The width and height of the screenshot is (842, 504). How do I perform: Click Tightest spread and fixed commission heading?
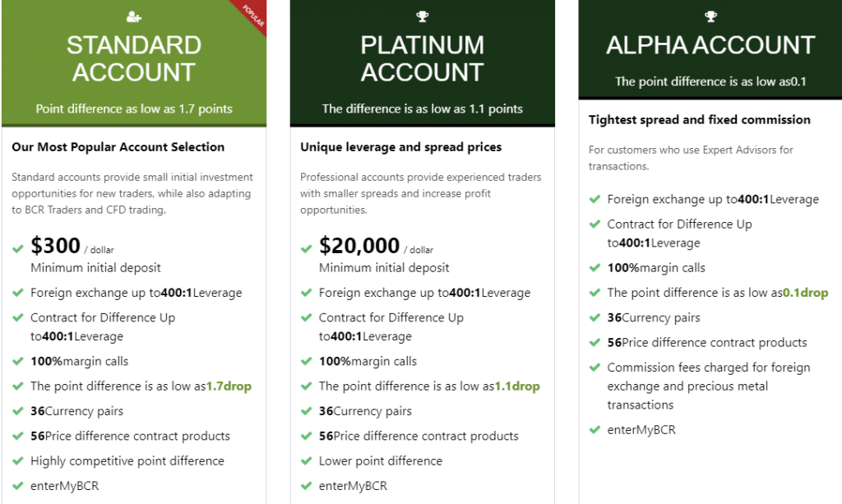click(x=699, y=120)
